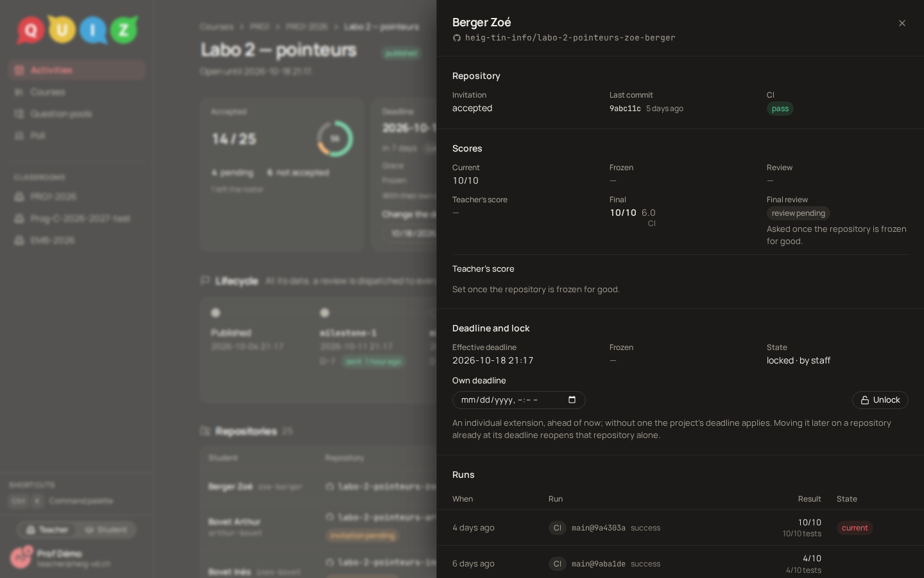Focus the Own deadline date-time field

[x=518, y=400]
